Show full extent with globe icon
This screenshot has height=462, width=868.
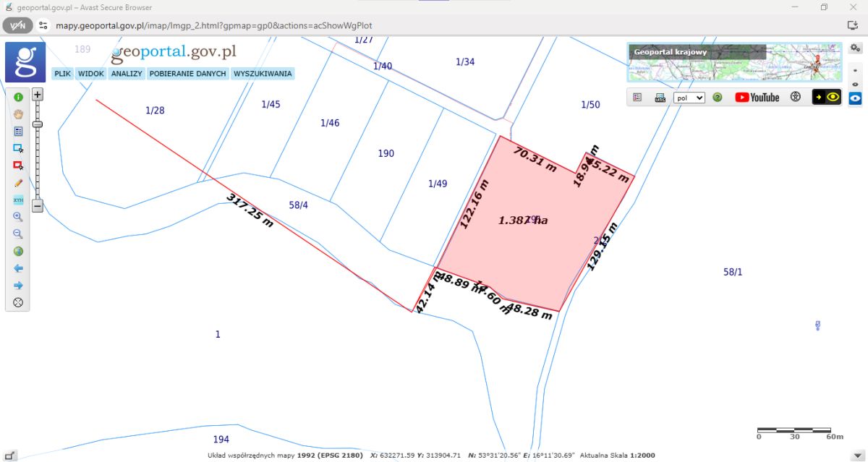point(18,252)
